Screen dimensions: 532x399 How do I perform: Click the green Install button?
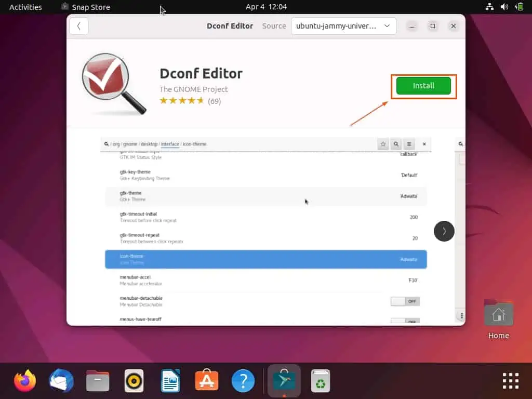pos(423,86)
